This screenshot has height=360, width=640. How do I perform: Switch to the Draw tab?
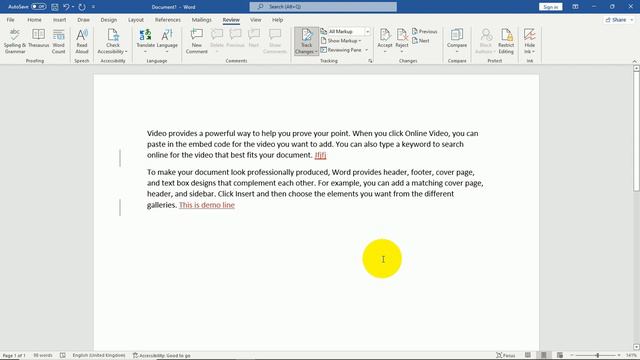click(83, 20)
